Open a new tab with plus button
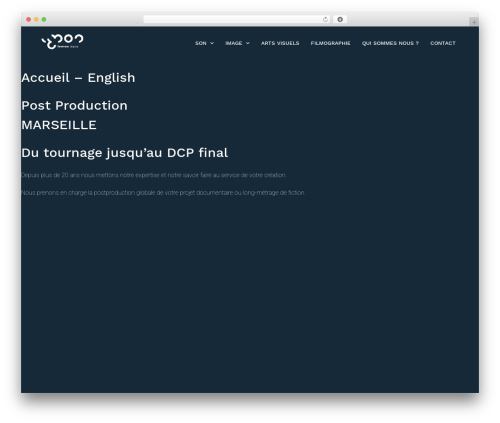This screenshot has height=423, width=500. tap(474, 22)
